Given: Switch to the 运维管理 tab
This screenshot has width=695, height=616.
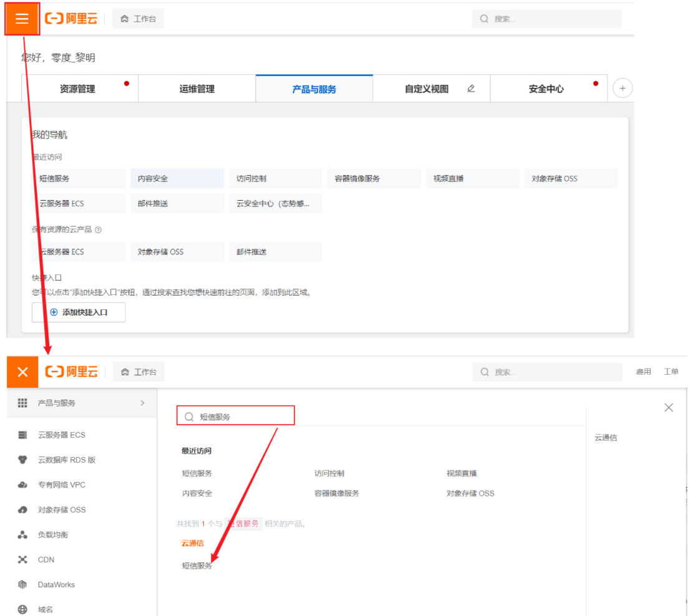Looking at the screenshot, I should 197,89.
